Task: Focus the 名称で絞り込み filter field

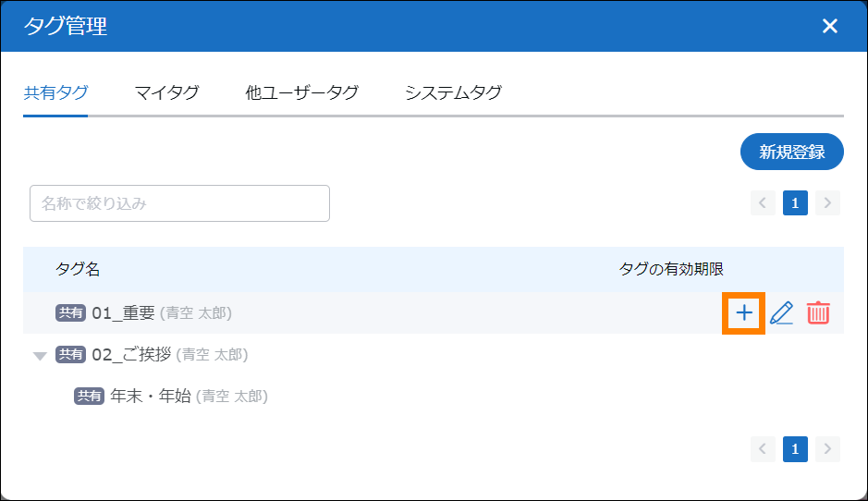Action: tap(179, 203)
